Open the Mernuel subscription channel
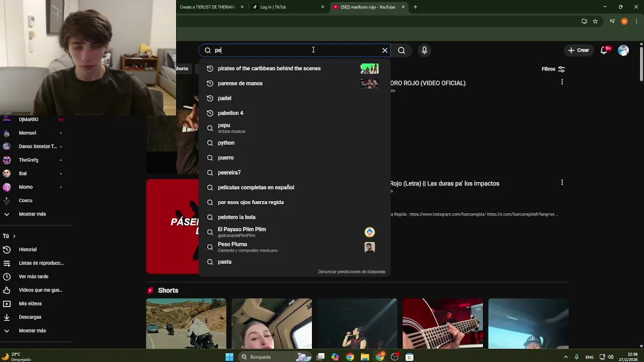 click(x=33, y=133)
